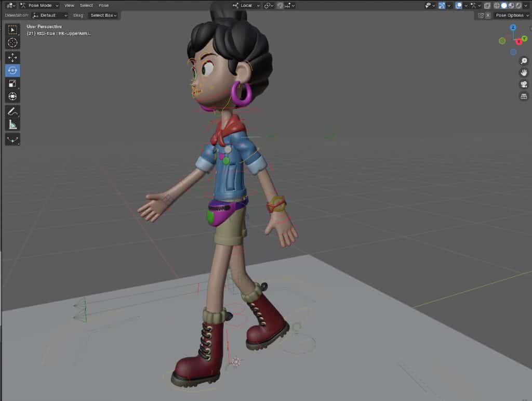The height and width of the screenshot is (401, 532).
Task: Open the Measure tool
Action: point(12,124)
